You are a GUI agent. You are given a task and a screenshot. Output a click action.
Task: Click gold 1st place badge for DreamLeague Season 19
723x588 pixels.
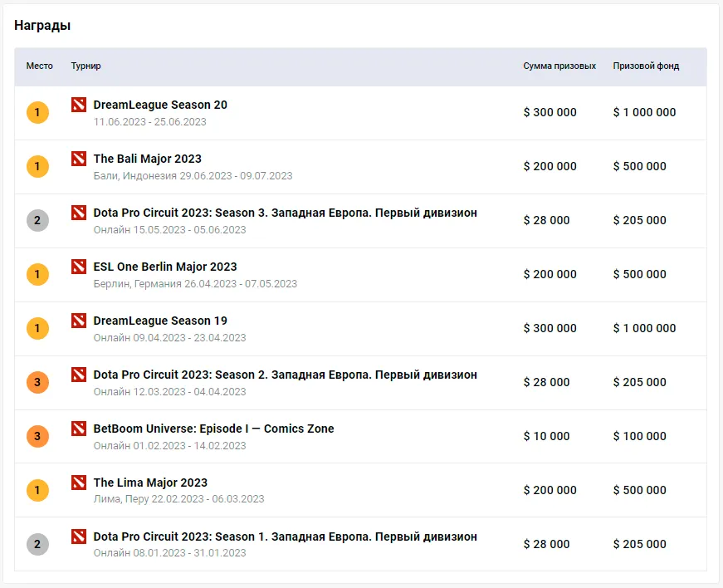click(x=38, y=328)
